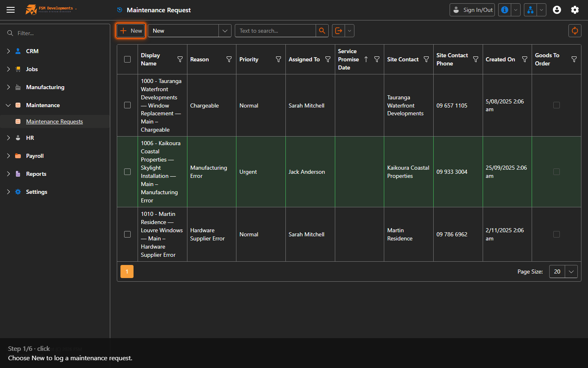Screen dimensions: 588x368
Task: Open dropdown arrow beside info button
Action: (516, 10)
